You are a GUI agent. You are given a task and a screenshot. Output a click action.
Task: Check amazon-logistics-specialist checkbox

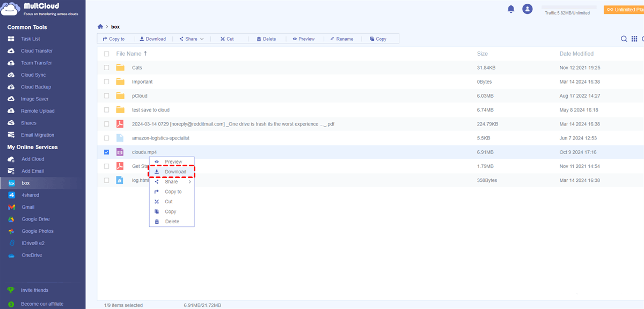pyautogui.click(x=106, y=138)
